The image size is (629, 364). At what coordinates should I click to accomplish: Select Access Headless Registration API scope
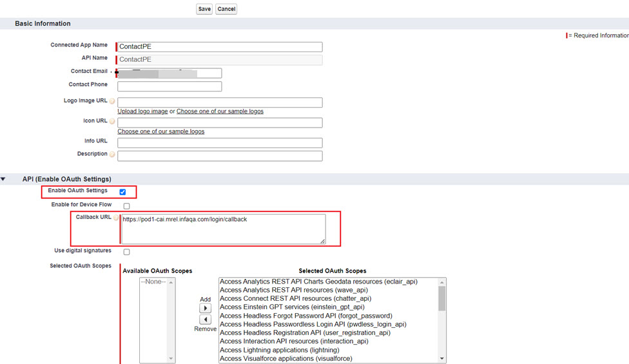pyautogui.click(x=305, y=332)
